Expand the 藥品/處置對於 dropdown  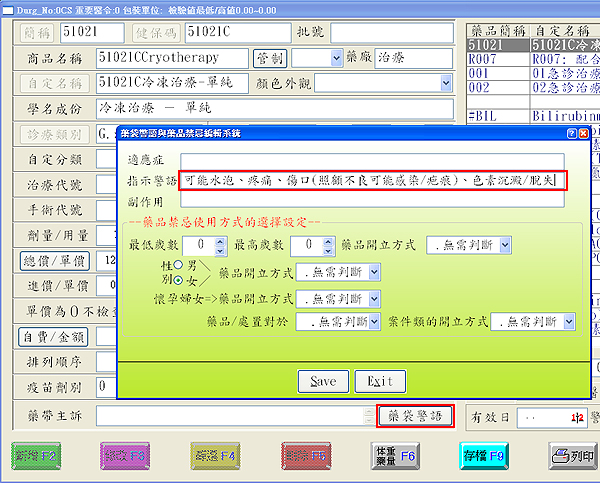pos(373,322)
